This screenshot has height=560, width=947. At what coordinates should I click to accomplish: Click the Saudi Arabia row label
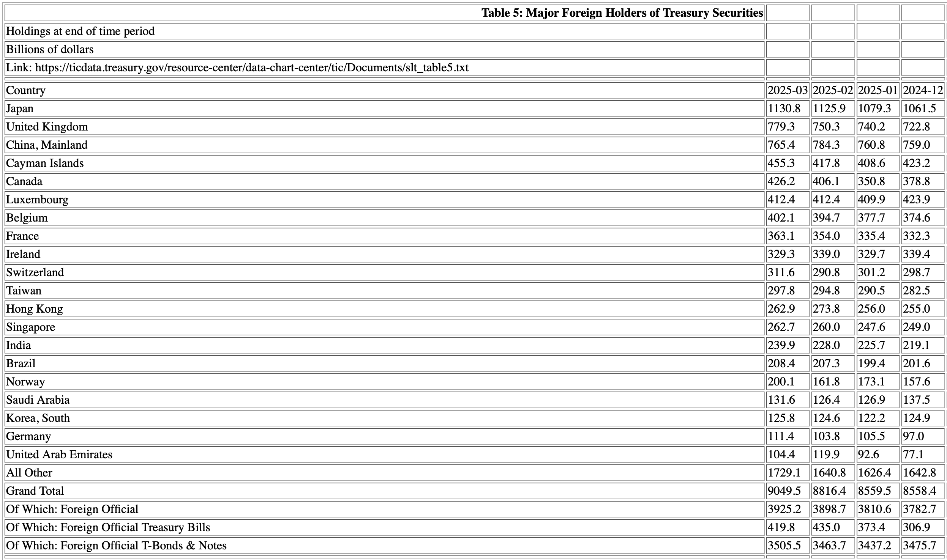point(38,400)
